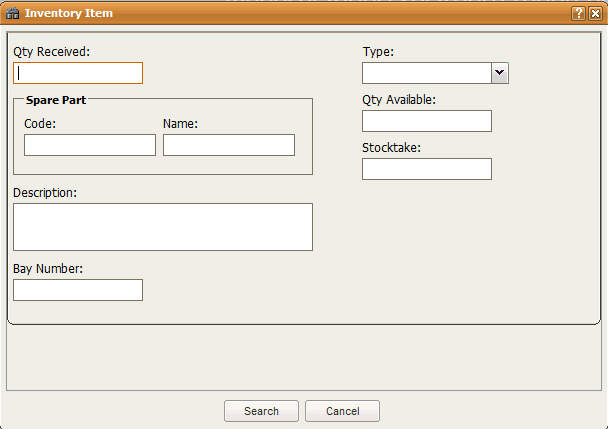Focus the Bay Number input box

[x=78, y=290]
